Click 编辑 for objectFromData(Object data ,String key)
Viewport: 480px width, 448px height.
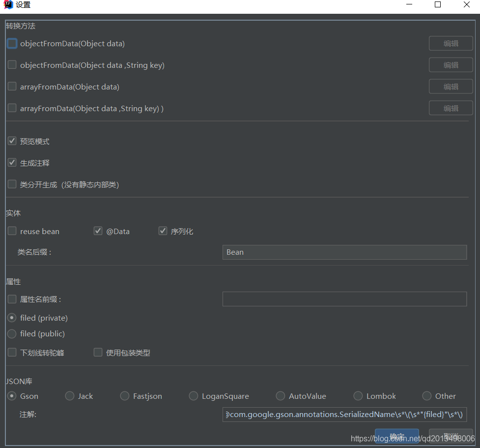[451, 65]
